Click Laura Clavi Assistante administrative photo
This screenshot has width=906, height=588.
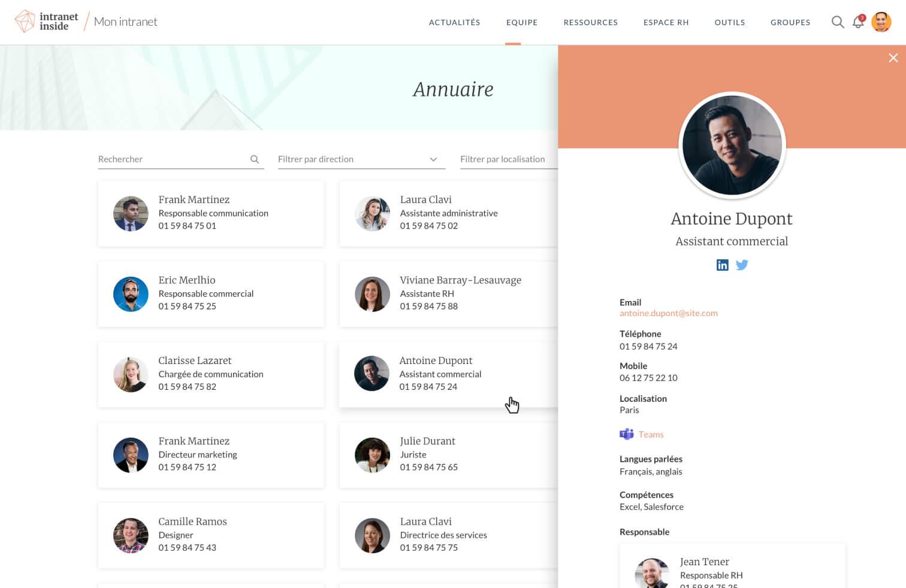pos(372,213)
